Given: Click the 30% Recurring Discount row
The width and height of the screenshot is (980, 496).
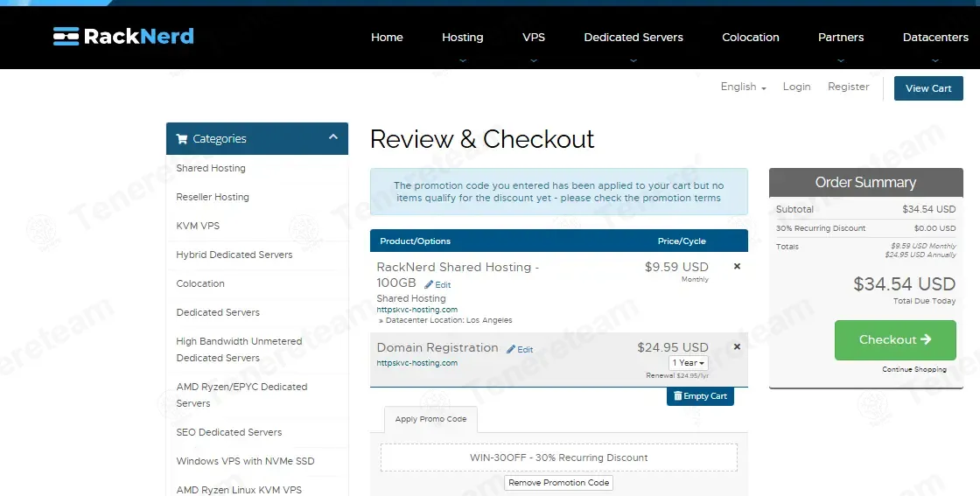Looking at the screenshot, I should (865, 228).
